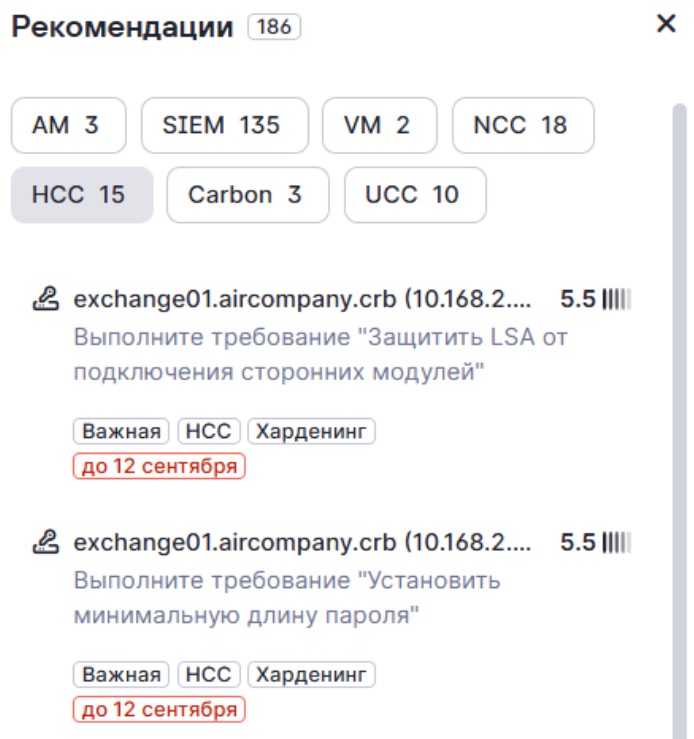Close the Рекомендации panel
The width and height of the screenshot is (694, 739).
(666, 25)
